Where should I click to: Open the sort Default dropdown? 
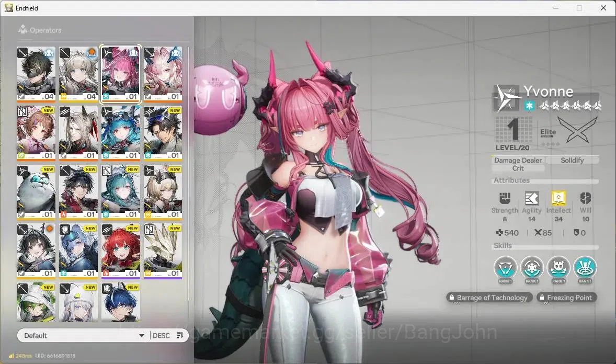coord(84,335)
